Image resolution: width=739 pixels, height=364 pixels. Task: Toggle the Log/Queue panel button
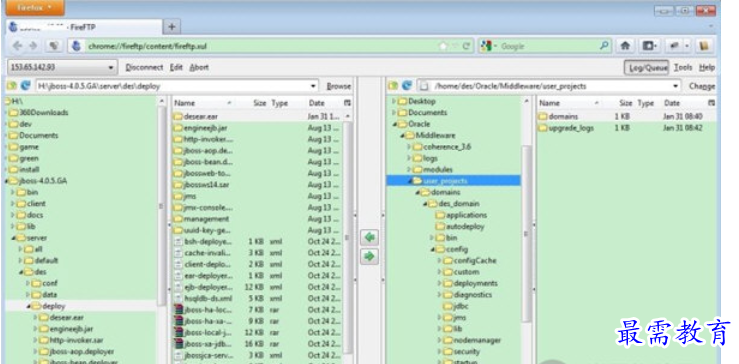647,67
